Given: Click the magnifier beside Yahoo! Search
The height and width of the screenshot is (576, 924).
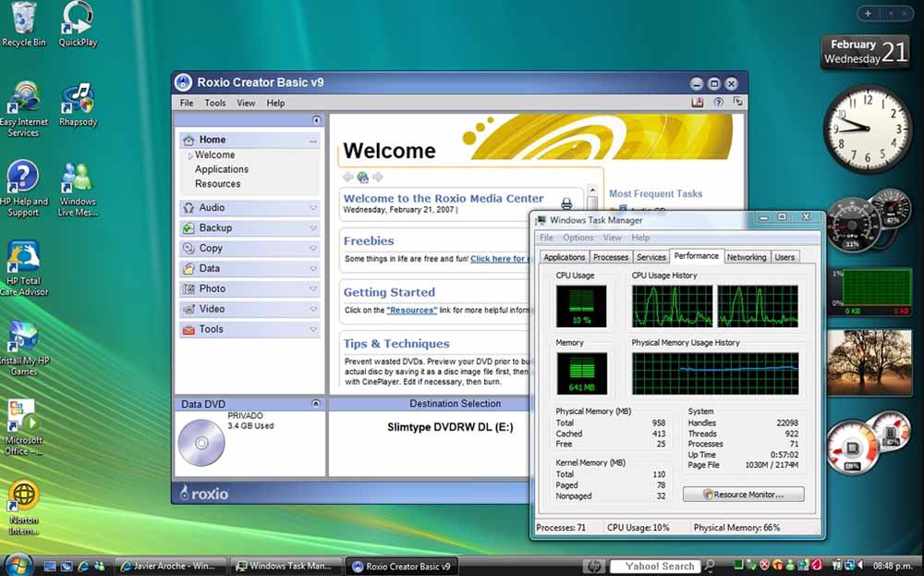Looking at the screenshot, I should 710,566.
